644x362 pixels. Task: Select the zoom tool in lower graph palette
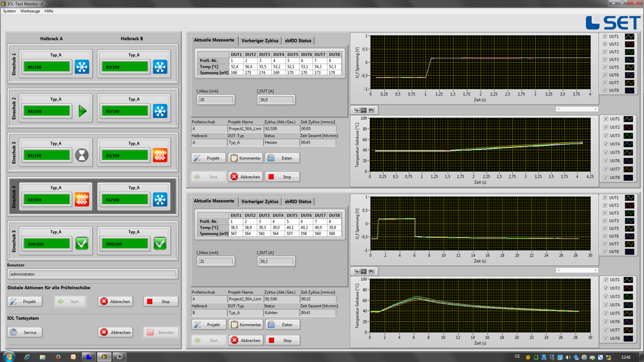(x=363, y=272)
